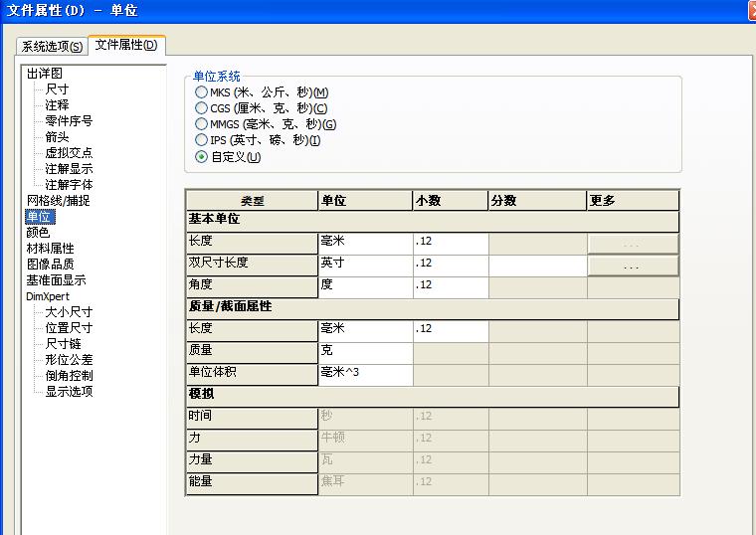Click the 时间 row label
The image size is (756, 535).
click(252, 419)
